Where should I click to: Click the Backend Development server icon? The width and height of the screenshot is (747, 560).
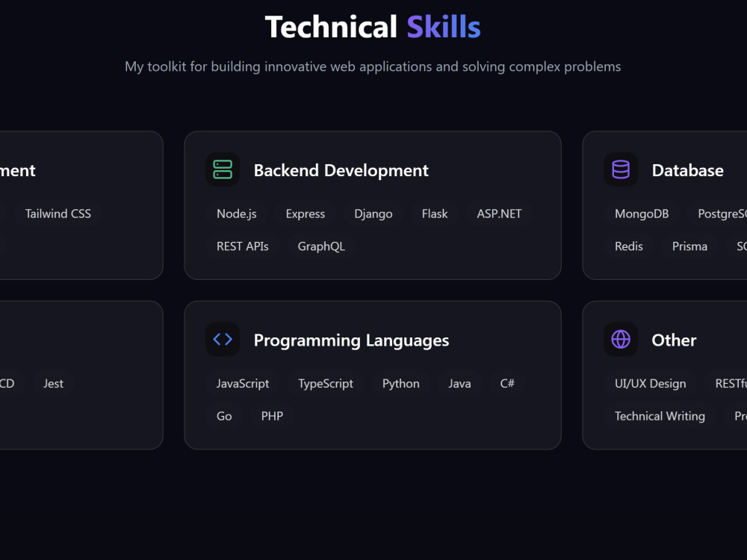tap(223, 169)
